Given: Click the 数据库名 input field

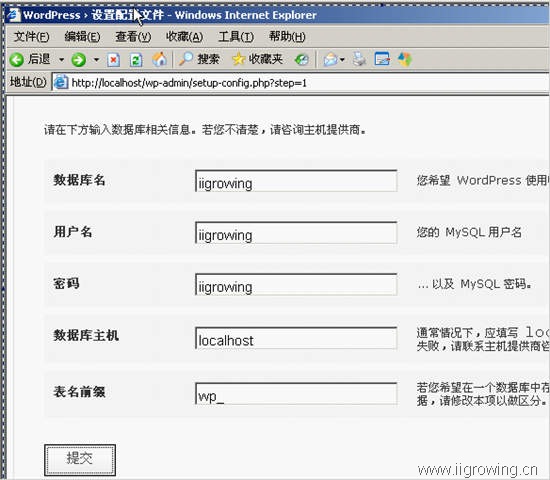Looking at the screenshot, I should pos(296,181).
